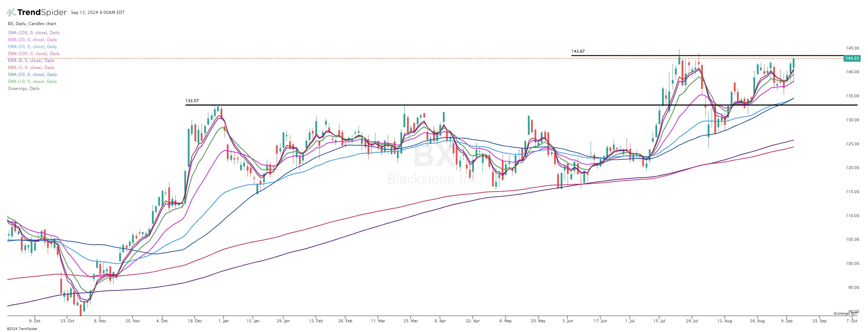Click the TrendSpider brand name text

(x=42, y=13)
